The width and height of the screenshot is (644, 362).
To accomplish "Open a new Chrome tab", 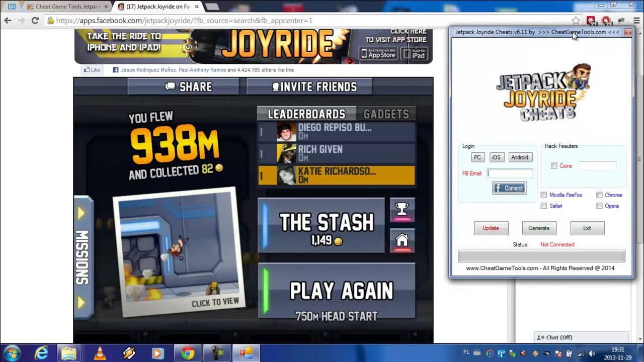I will (212, 7).
